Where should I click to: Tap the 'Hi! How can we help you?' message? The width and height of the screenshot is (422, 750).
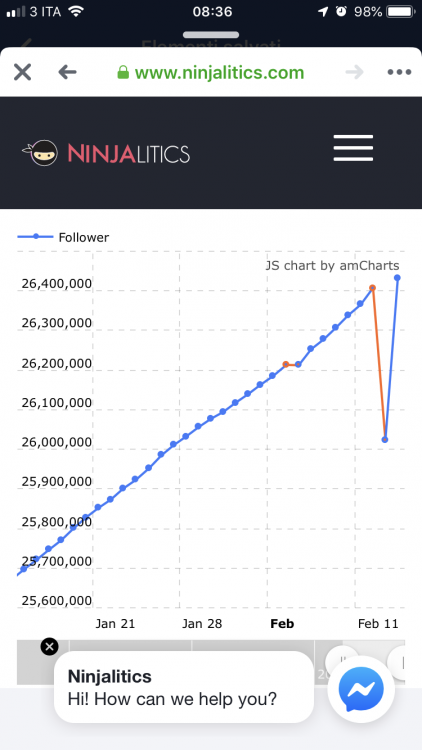click(172, 699)
